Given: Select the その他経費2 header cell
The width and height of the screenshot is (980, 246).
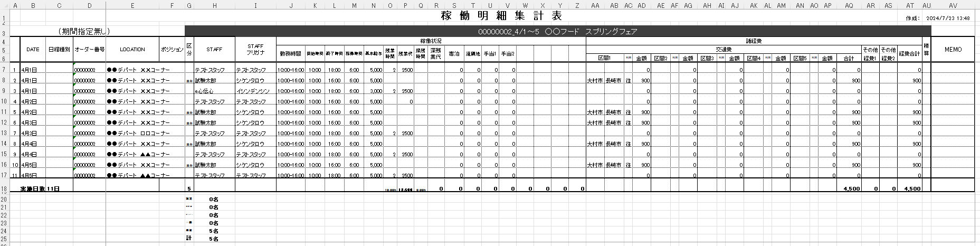Looking at the screenshot, I should pyautogui.click(x=888, y=53).
